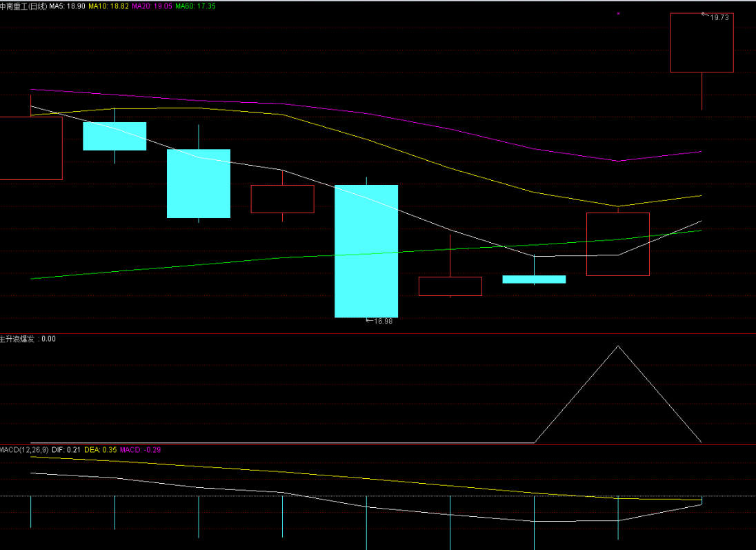Screen dimensions: 756x550
Task: Click the small magenta x marker
Action: tap(618, 14)
